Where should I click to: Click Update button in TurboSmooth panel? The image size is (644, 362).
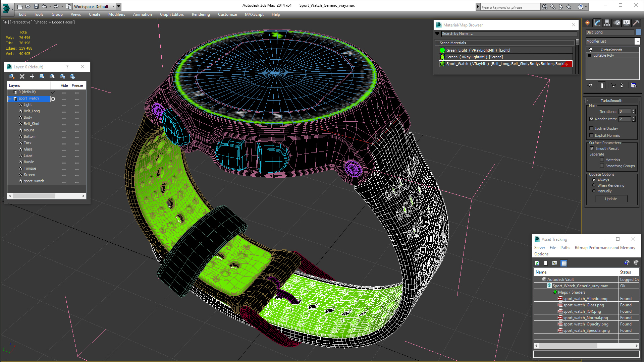point(611,198)
